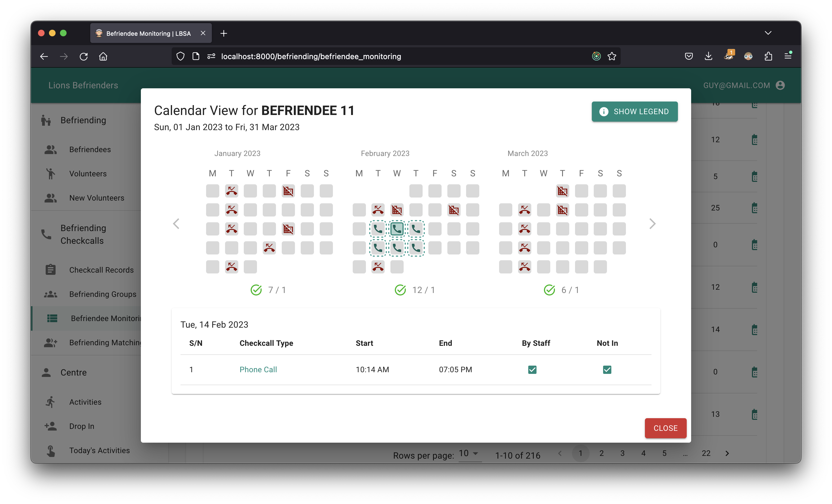Click the S/N column header
This screenshot has height=504, width=832.
point(196,343)
